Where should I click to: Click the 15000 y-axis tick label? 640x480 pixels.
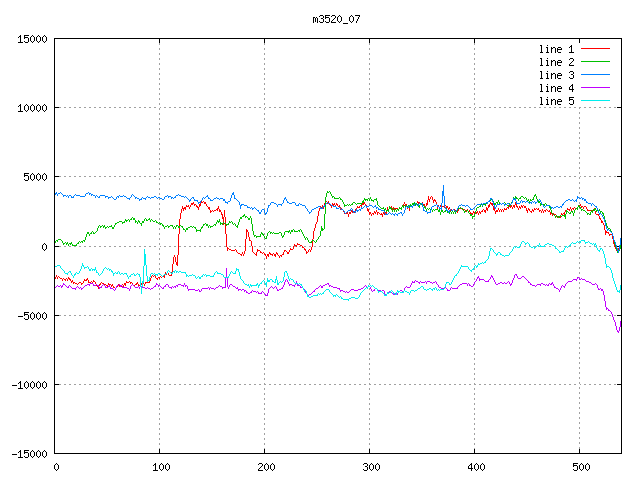coord(31,39)
